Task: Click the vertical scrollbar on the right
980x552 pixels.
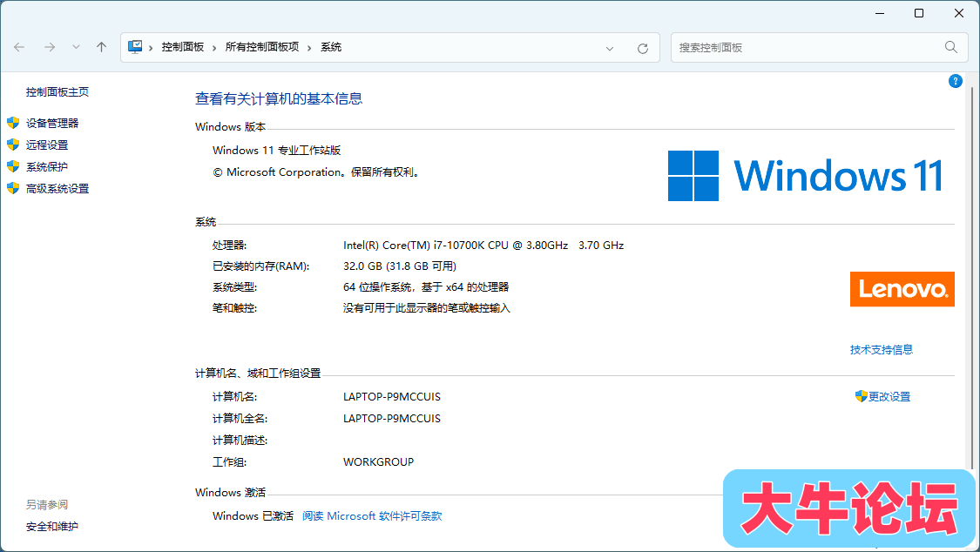Action: coord(972,278)
